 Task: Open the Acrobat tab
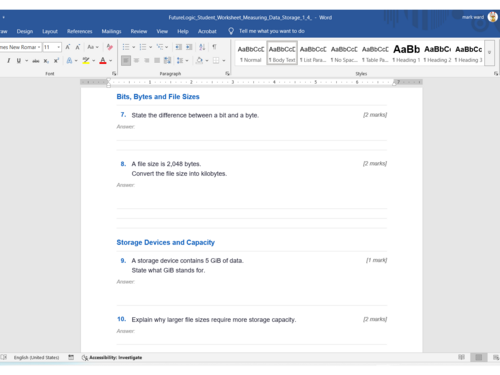[207, 31]
